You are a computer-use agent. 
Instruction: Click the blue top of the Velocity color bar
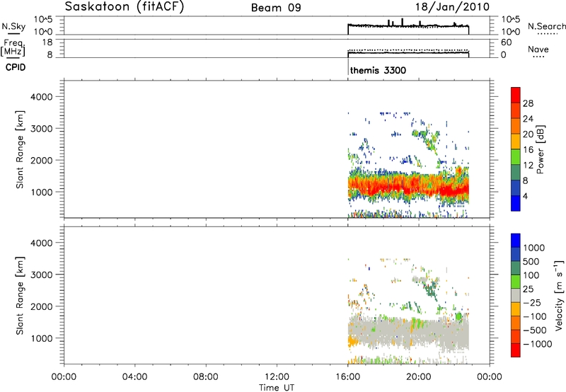(x=516, y=241)
